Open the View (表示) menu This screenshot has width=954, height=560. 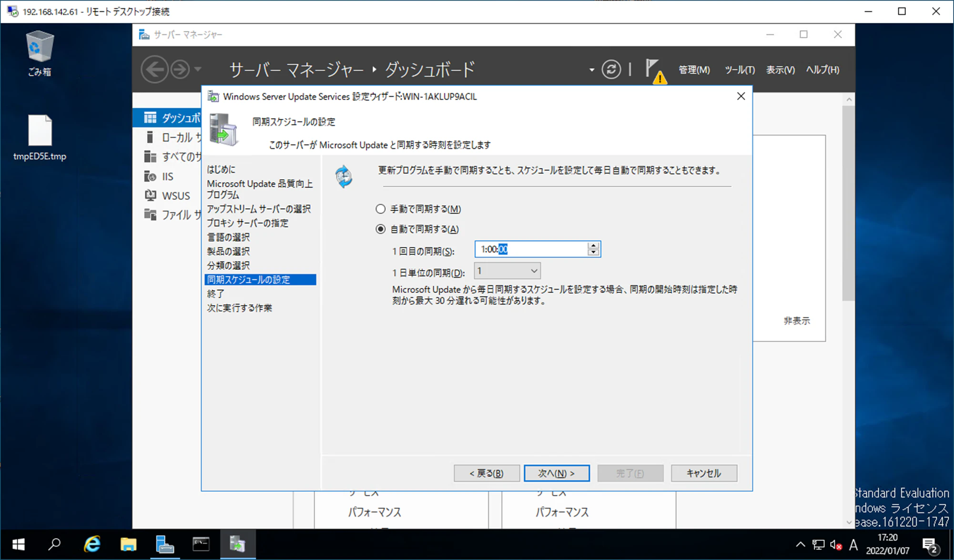point(780,70)
